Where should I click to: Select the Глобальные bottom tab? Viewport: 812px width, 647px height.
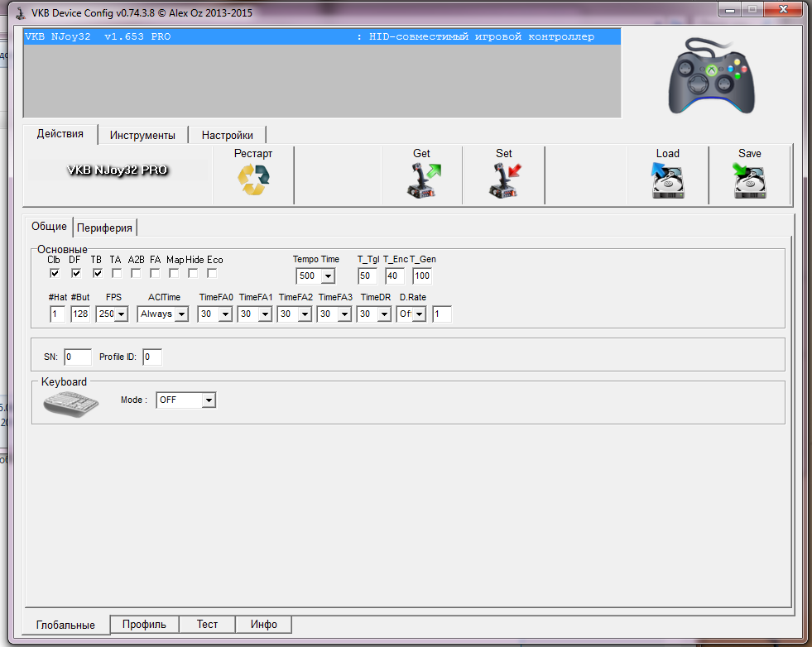tap(65, 625)
